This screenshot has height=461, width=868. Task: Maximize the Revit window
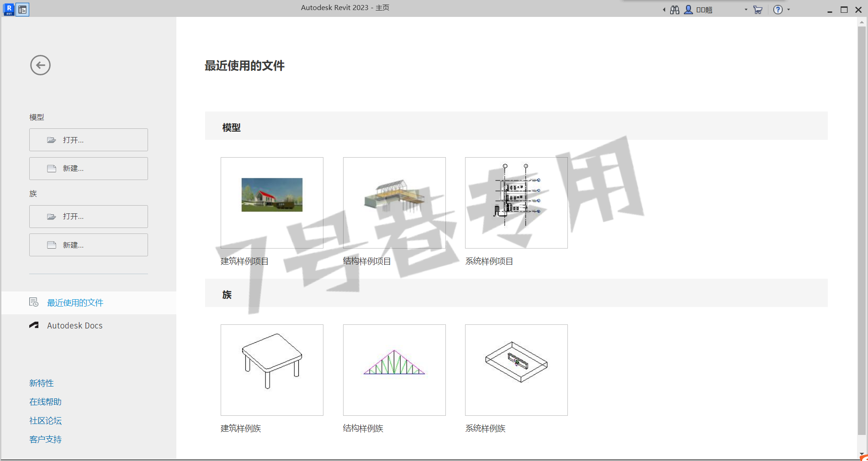tap(844, 10)
